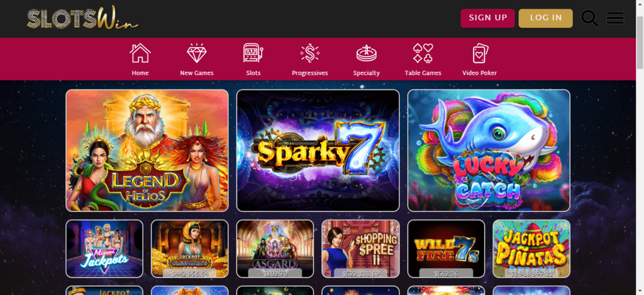Image resolution: width=644 pixels, height=295 pixels.
Task: Click the page vertical scrollbar
Action: coord(640,147)
